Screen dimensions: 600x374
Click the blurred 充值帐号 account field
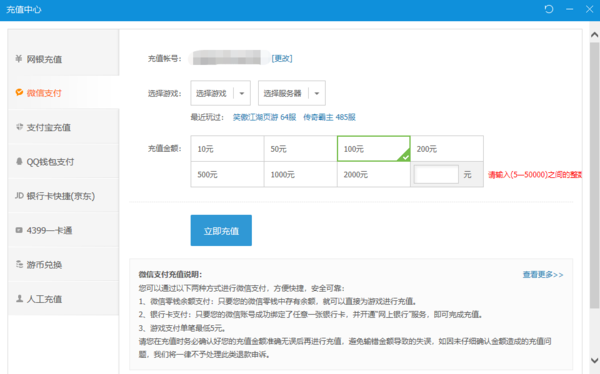229,58
